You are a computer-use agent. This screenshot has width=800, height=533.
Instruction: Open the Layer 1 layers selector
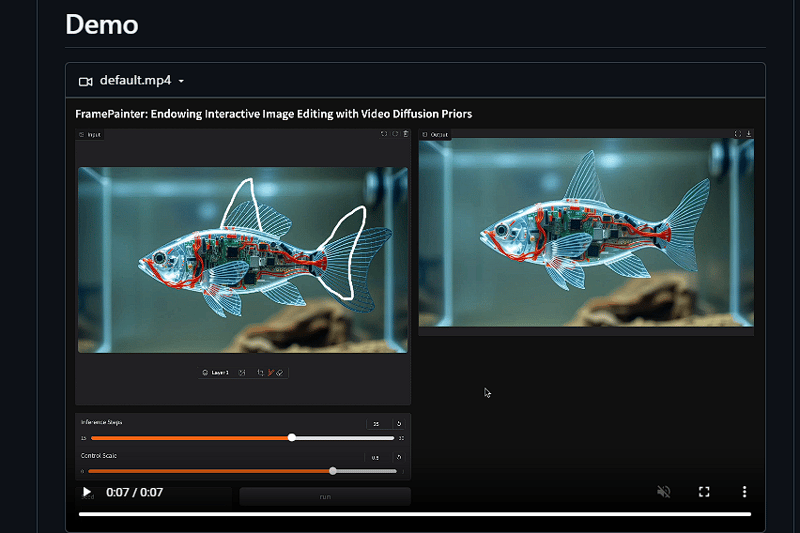point(215,373)
